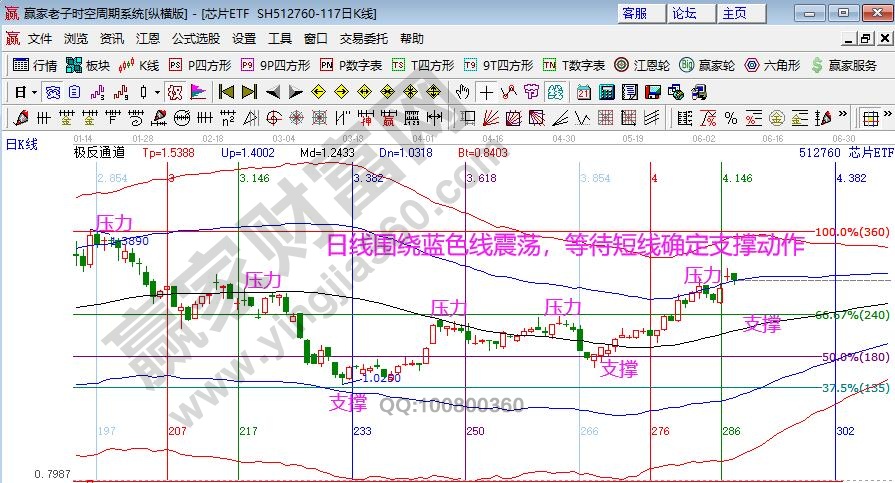Toggle the crosshair cursor tool

(486, 92)
